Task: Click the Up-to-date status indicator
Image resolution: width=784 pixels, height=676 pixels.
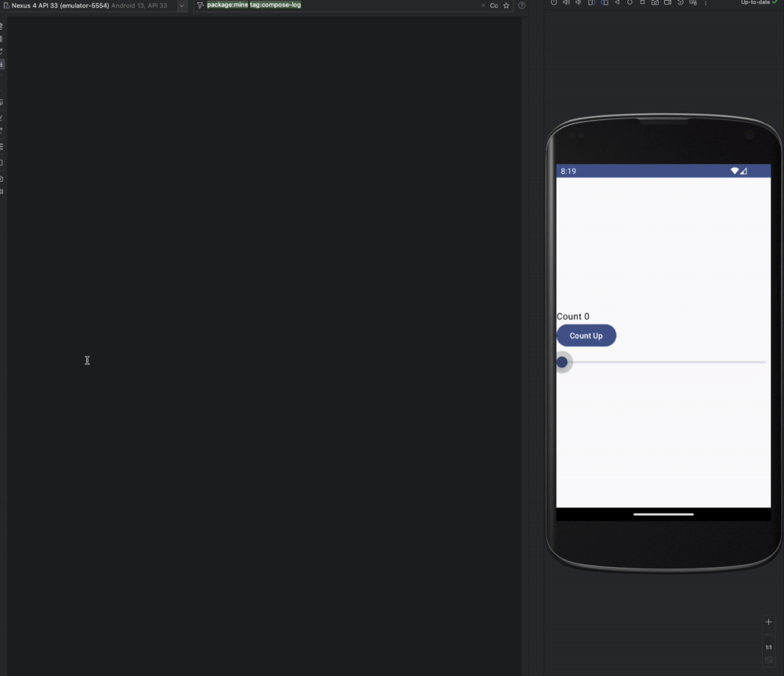Action: click(759, 2)
